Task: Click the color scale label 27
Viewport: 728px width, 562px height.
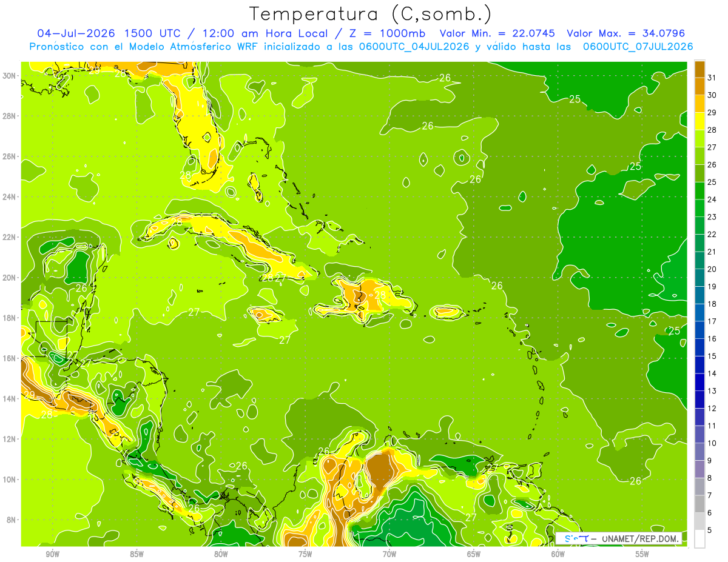Action: (x=712, y=147)
